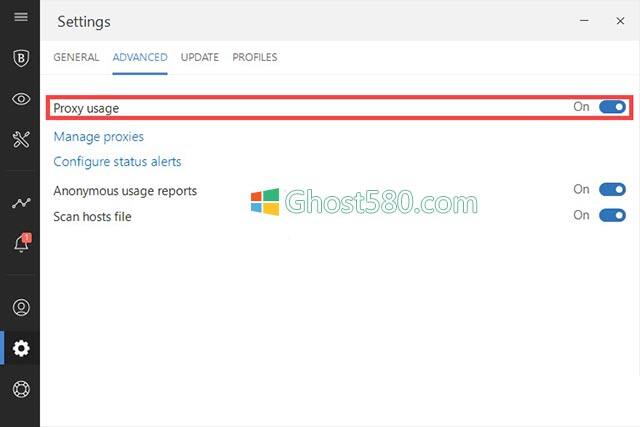Open the Configure status alerts link
This screenshot has height=427, width=640.
117,162
